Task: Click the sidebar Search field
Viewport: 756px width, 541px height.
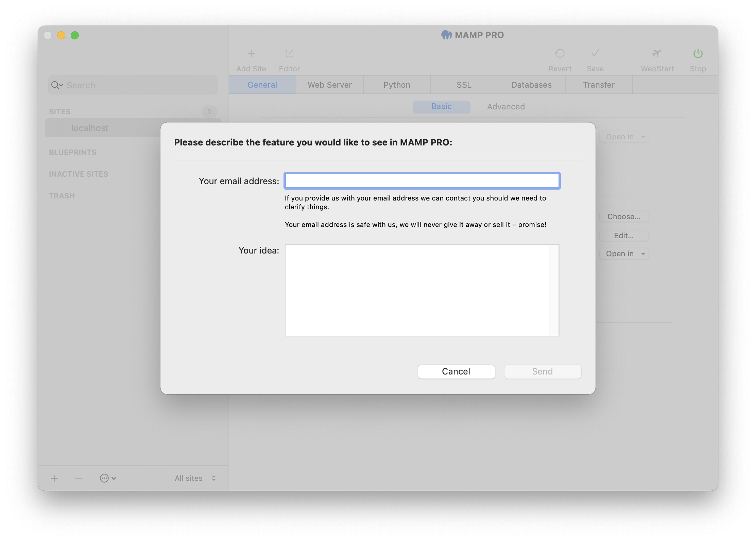Action: 133,85
